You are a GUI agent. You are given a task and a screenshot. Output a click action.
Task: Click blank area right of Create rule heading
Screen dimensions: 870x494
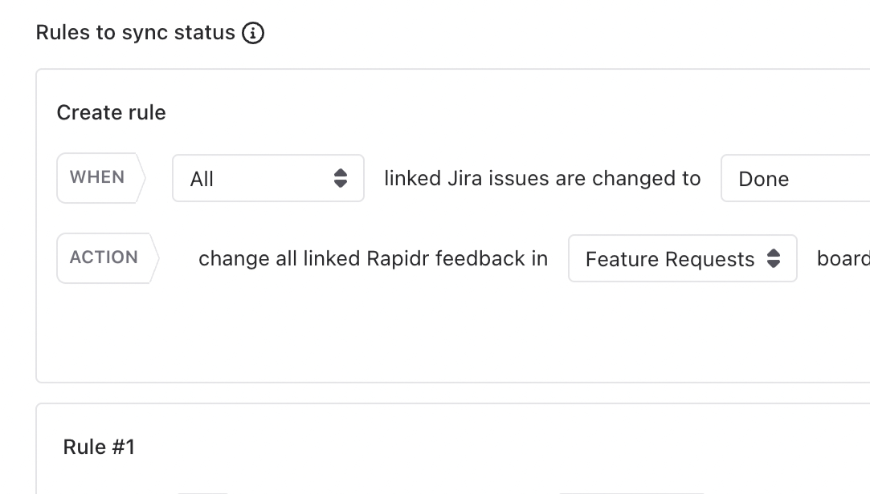tap(500, 113)
